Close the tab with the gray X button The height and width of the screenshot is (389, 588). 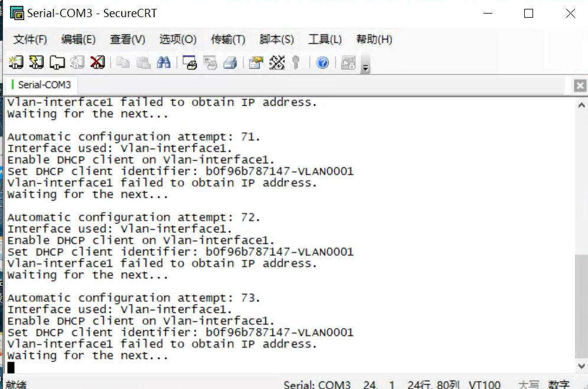[580, 86]
